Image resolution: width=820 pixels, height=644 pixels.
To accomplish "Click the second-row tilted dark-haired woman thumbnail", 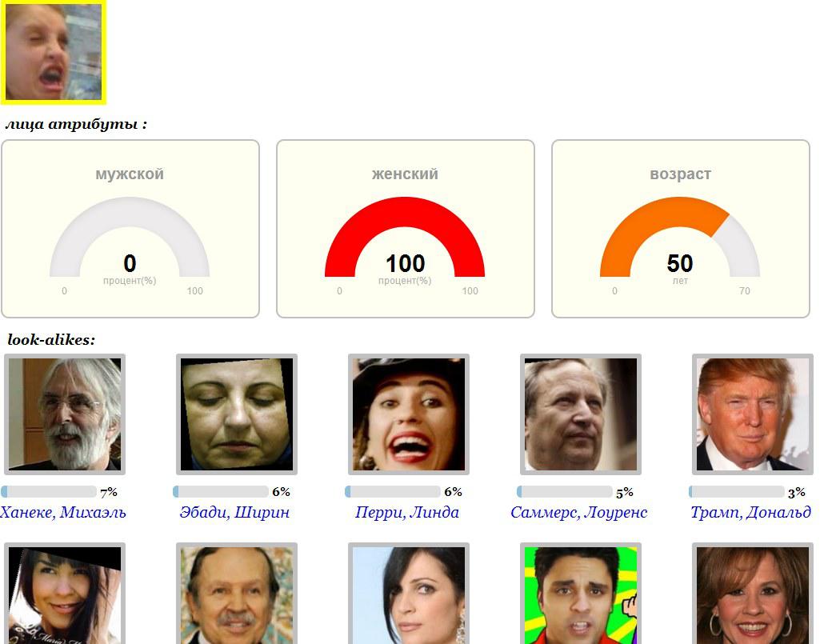I will pos(65,594).
